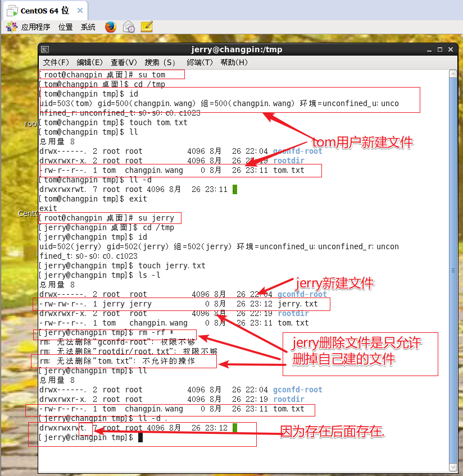
Task: Click the 'su jerry' command line
Action: [x=107, y=218]
